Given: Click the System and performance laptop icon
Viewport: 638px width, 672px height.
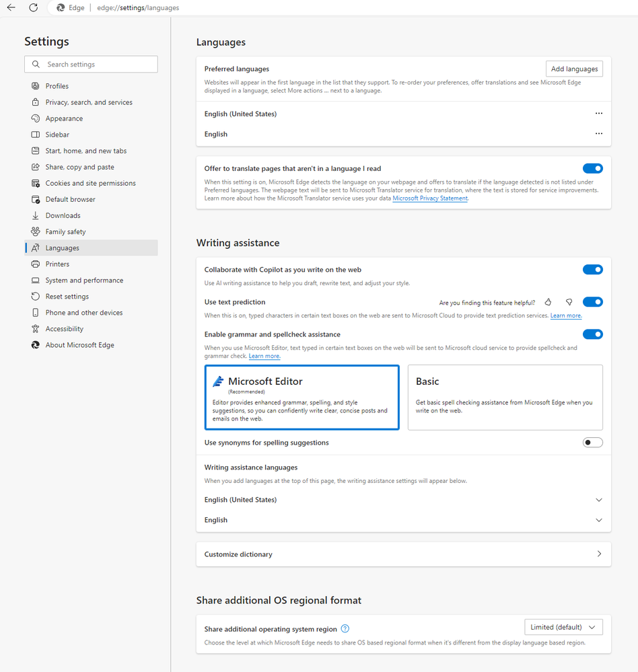Looking at the screenshot, I should point(36,281).
